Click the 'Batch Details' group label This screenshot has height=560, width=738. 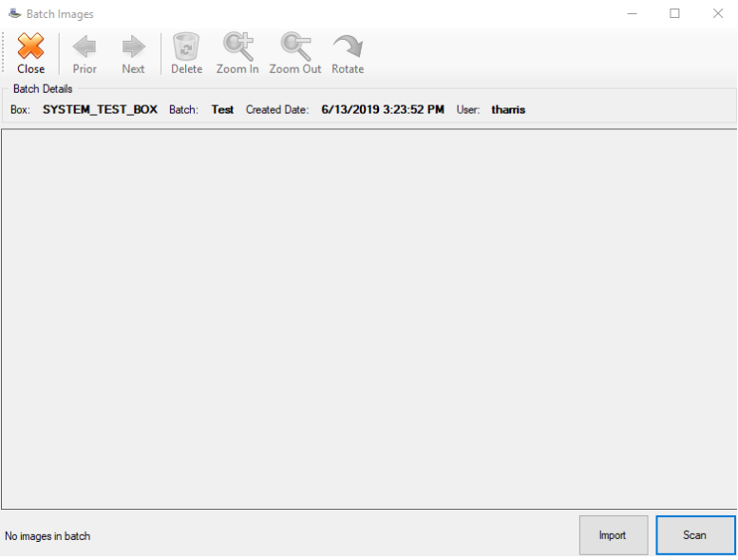(43, 89)
